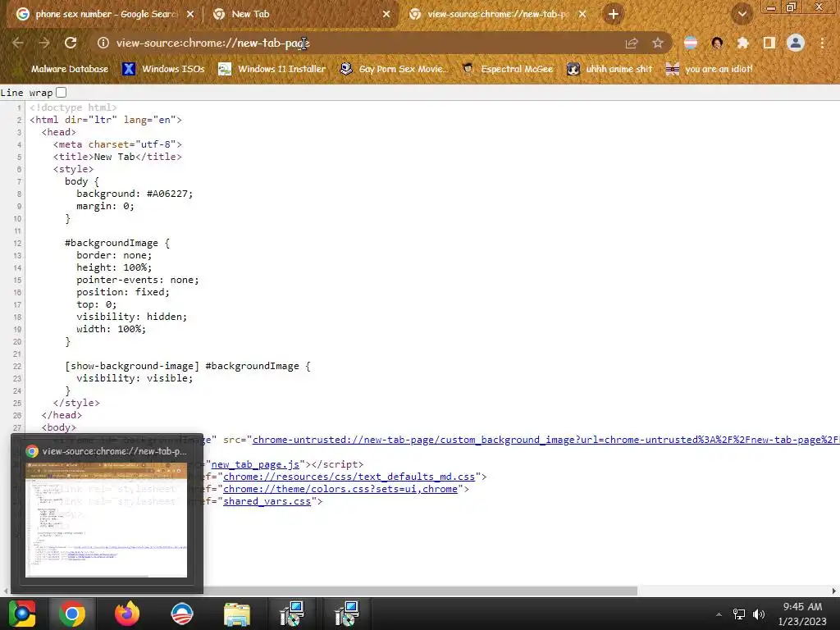Switch to the New Tab tab

pos(303,14)
